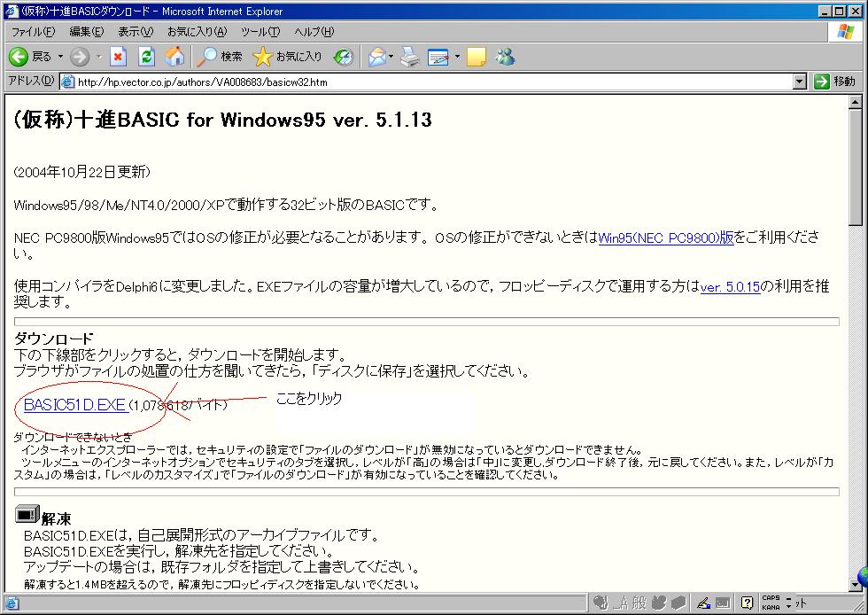Click the Edit page toolbar icon
Viewport: 868px width, 615px height.
438,57
